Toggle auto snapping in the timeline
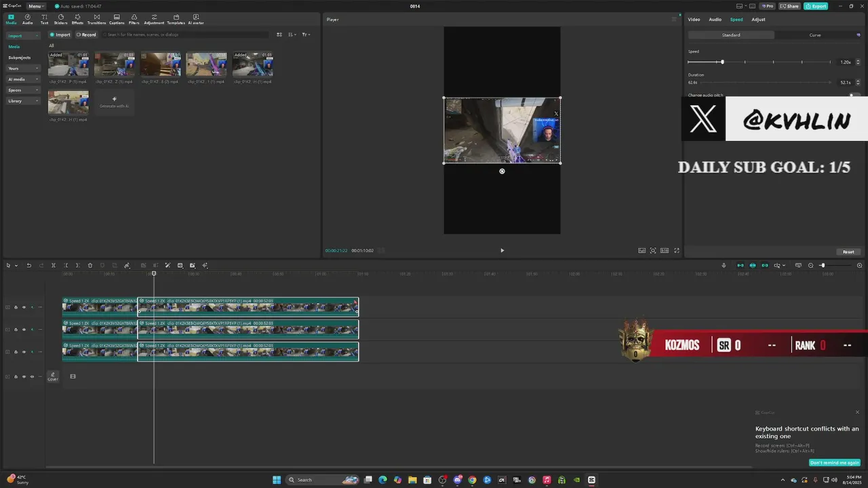The image size is (868, 488). pyautogui.click(x=753, y=266)
